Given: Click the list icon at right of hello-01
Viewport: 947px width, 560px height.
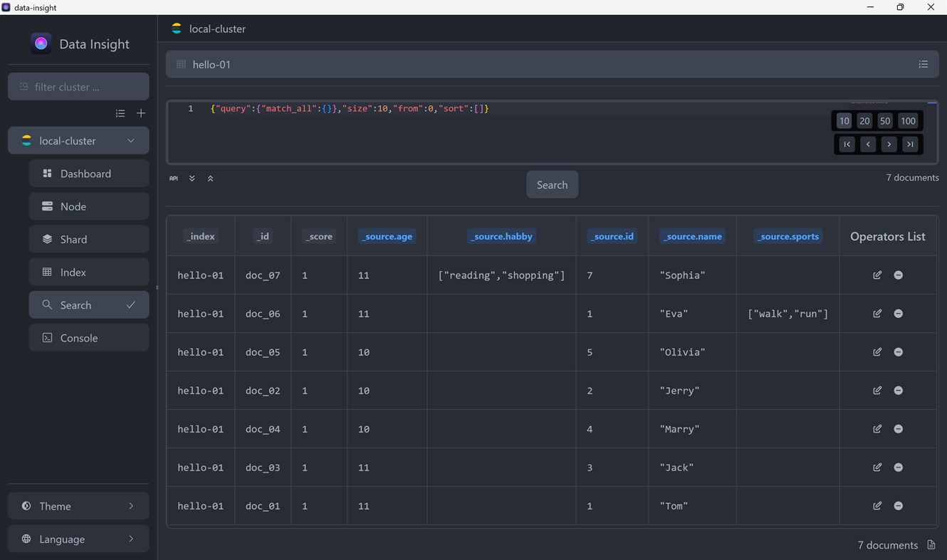Looking at the screenshot, I should 924,64.
